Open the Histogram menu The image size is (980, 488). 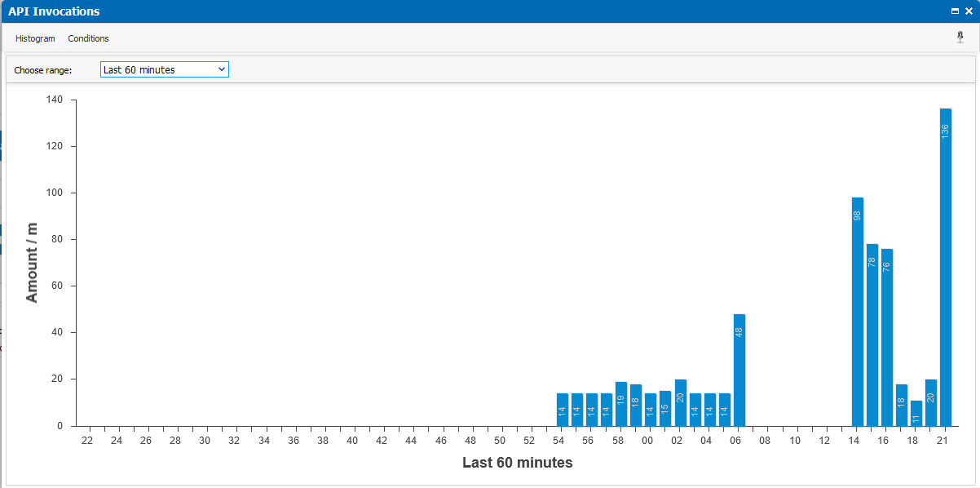click(x=35, y=38)
